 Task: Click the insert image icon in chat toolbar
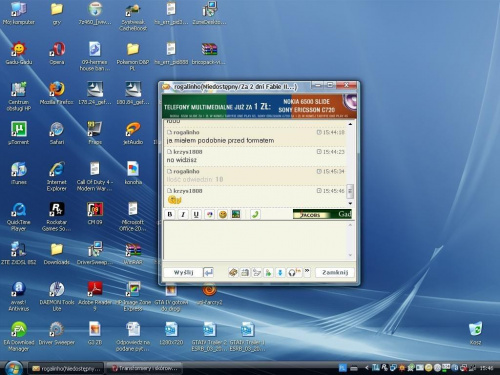(236, 214)
